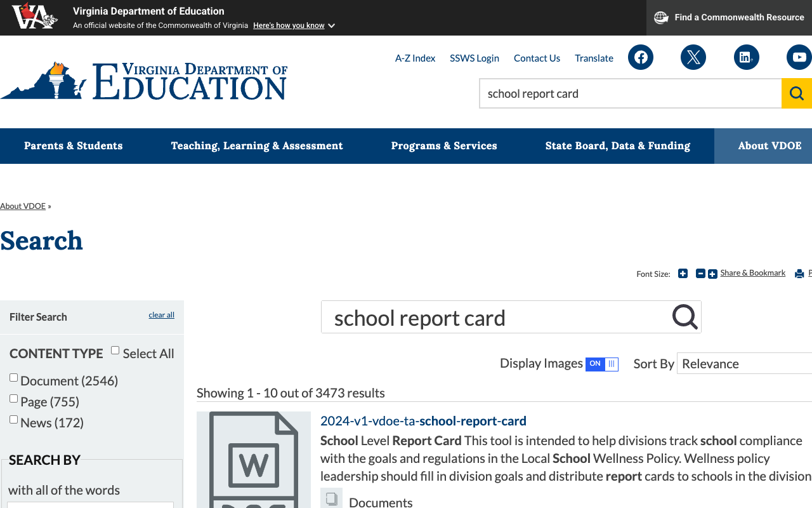Click the 'CONTENT TYPE' heading text
The width and height of the screenshot is (812, 508).
56,354
